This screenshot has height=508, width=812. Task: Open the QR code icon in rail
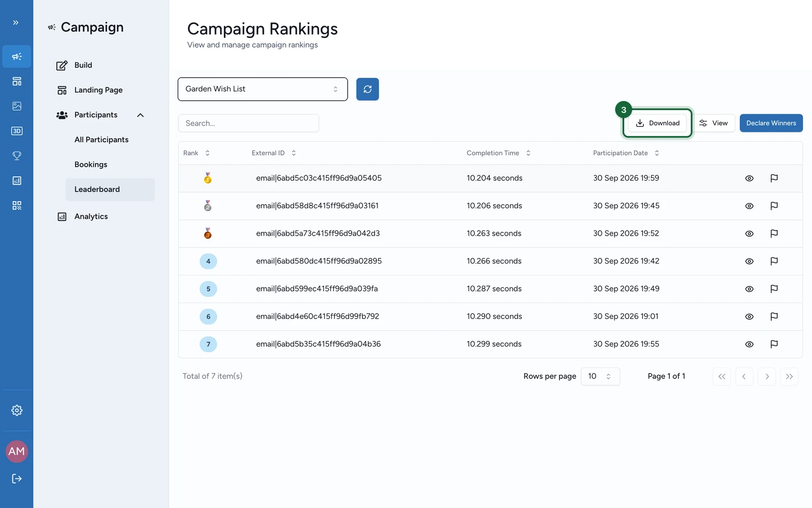17,206
